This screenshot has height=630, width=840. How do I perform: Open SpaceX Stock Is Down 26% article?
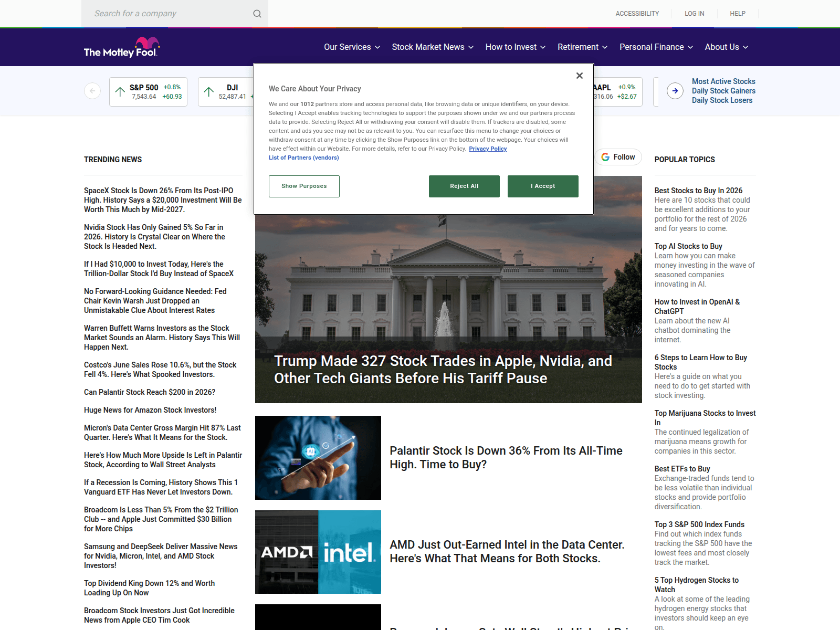tap(163, 200)
